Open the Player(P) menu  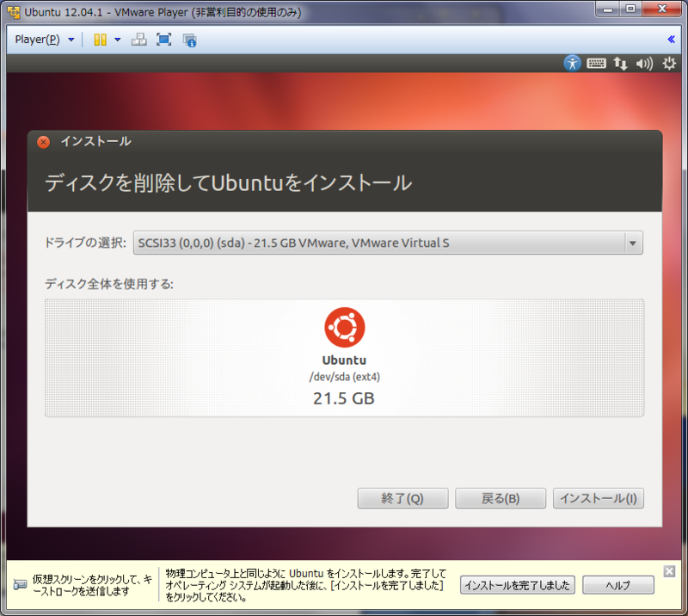tap(37, 39)
